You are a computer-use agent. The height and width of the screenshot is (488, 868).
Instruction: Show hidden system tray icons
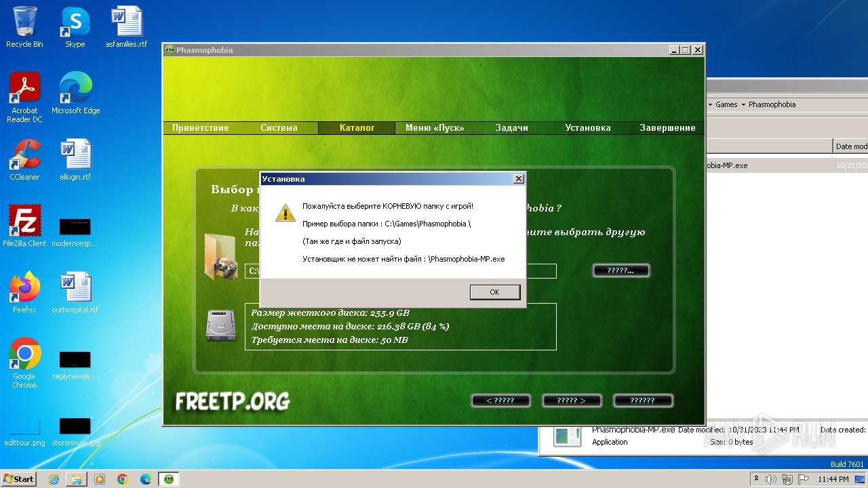pos(756,479)
